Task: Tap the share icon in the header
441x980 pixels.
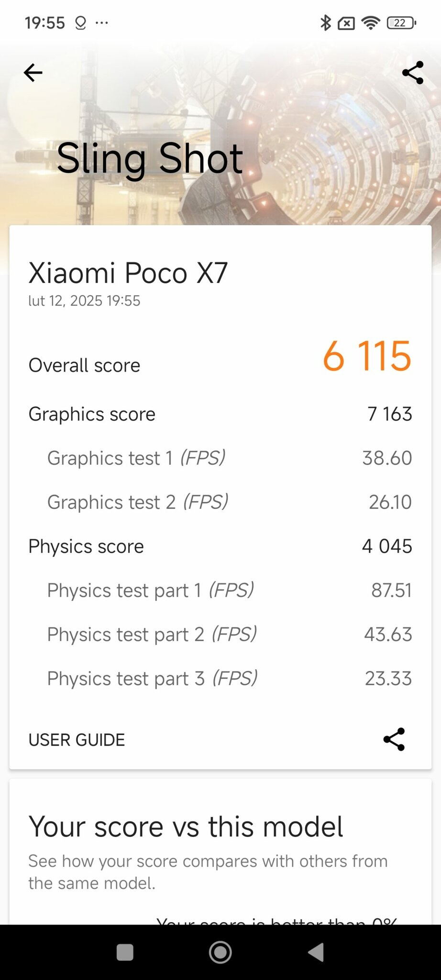Action: (x=413, y=73)
